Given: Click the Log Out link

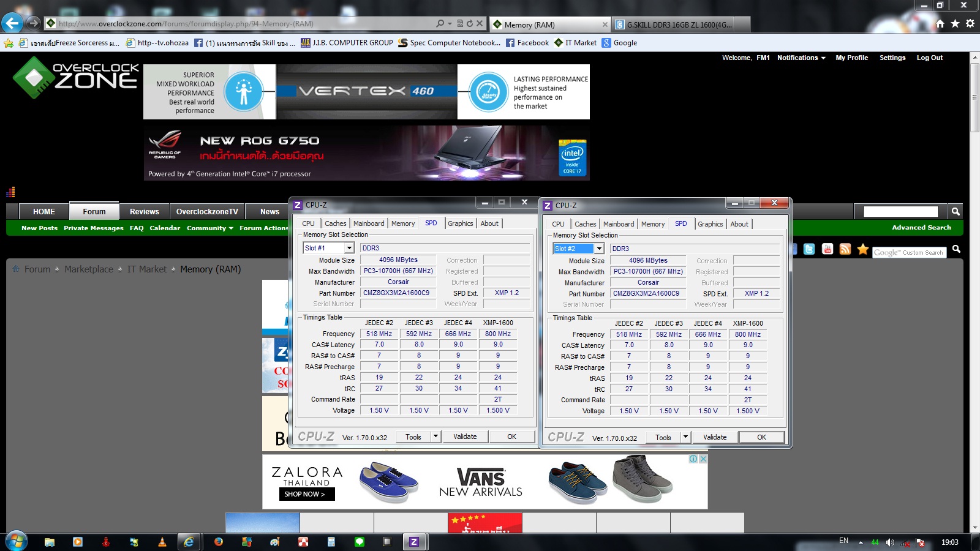Looking at the screenshot, I should pos(929,58).
